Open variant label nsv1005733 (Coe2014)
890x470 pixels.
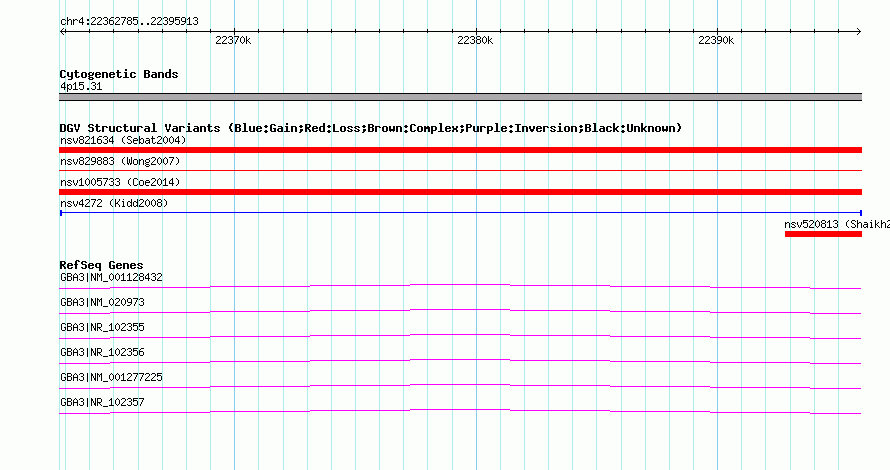(120, 182)
